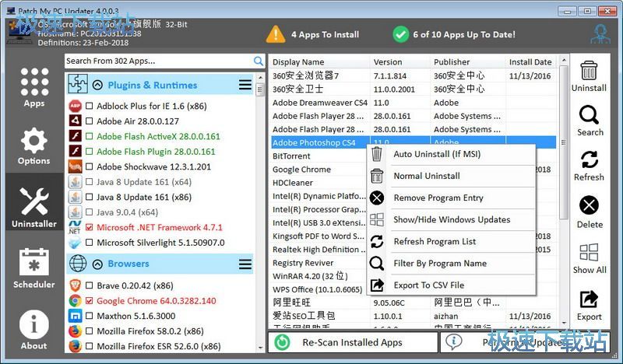Open Browsers category hamburger menu
The height and width of the screenshot is (364, 623).
(x=245, y=264)
